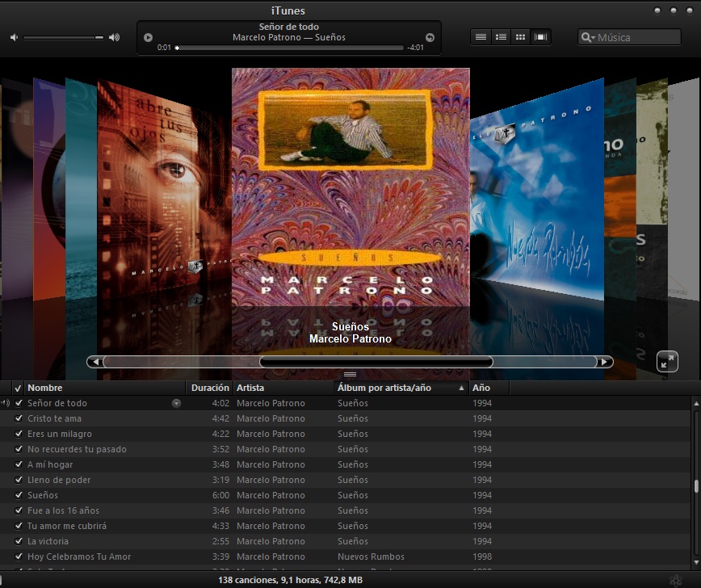701x588 pixels.
Task: Click the elapsed time 0:01
Action: click(164, 48)
